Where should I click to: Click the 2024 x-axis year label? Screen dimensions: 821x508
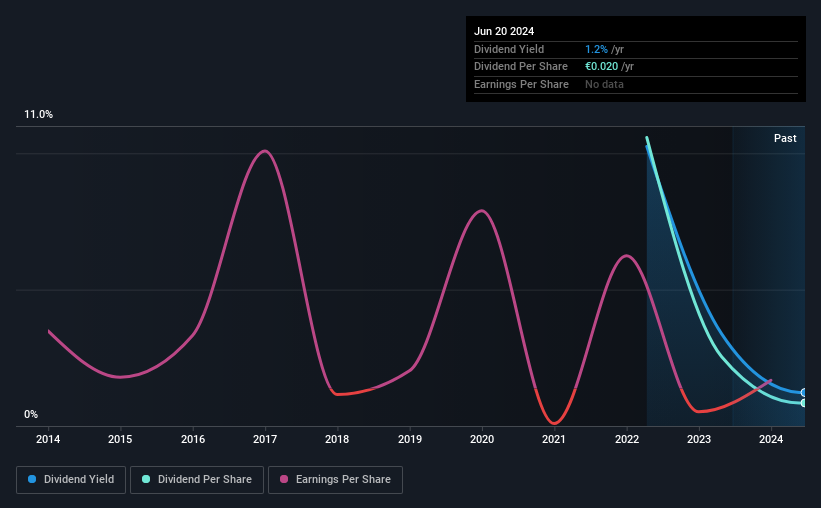(x=771, y=439)
